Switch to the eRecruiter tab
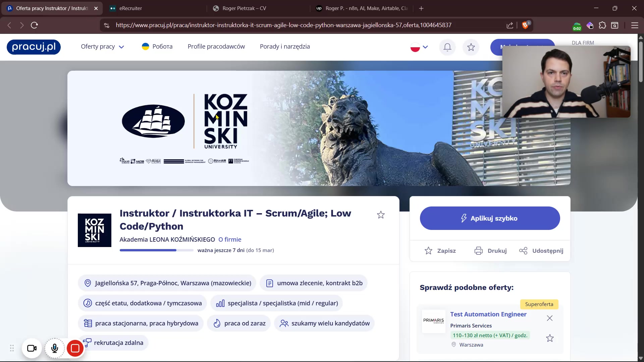Image resolution: width=644 pixels, height=362 pixels. 131,8
